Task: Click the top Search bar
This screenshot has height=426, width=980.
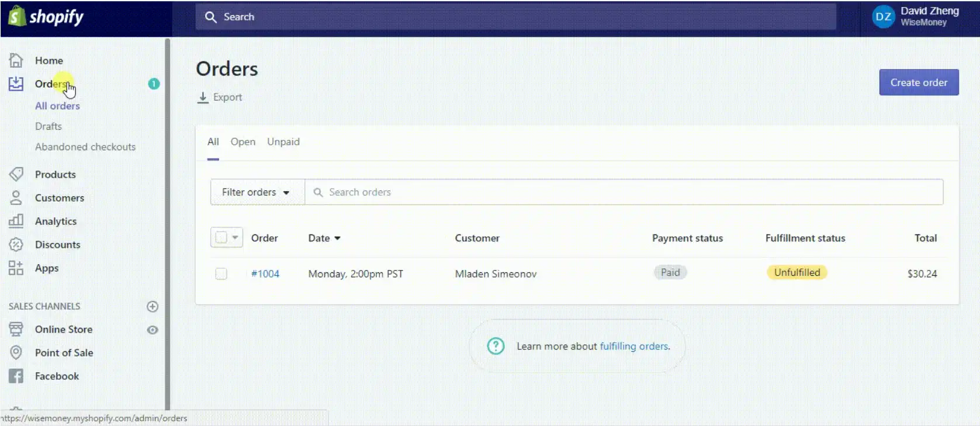Action: [x=515, y=17]
